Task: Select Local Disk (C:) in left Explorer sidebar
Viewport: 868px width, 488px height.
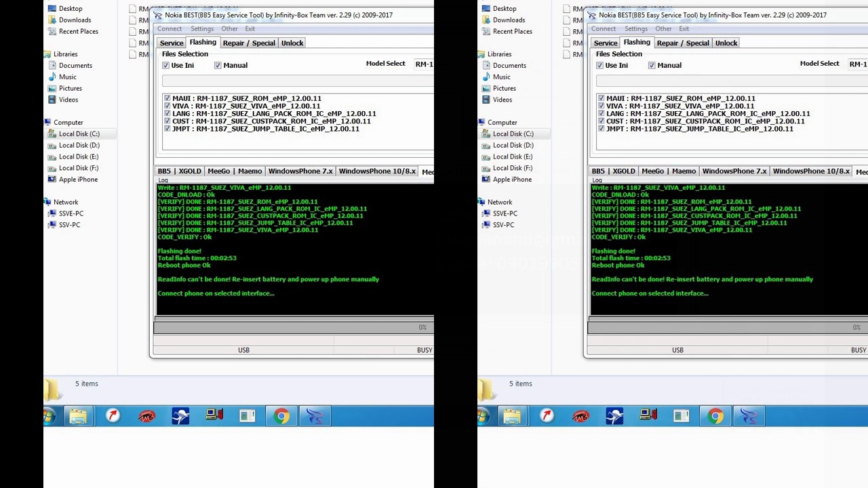Action: pyautogui.click(x=79, y=134)
